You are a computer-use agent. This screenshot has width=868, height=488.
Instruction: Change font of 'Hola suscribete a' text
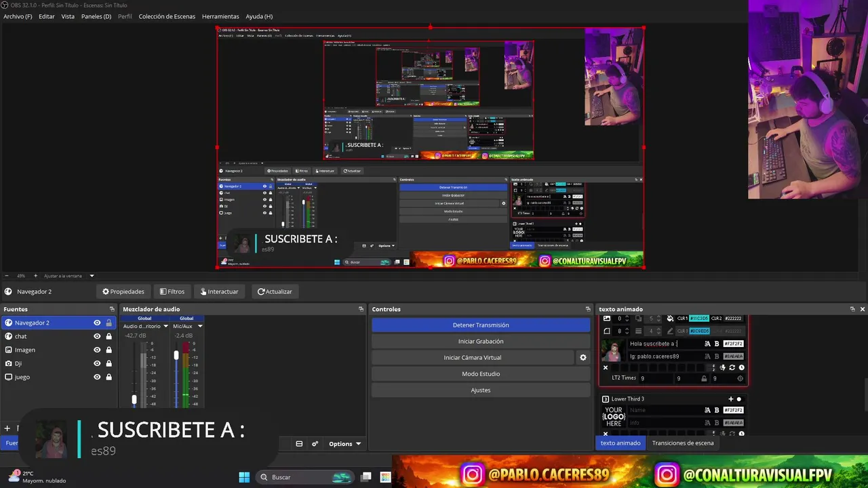(x=707, y=344)
